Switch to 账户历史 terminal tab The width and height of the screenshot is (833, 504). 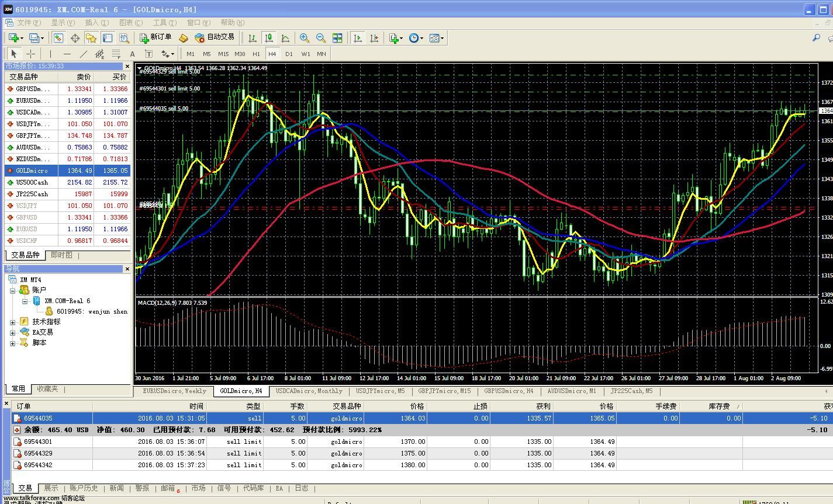click(84, 488)
